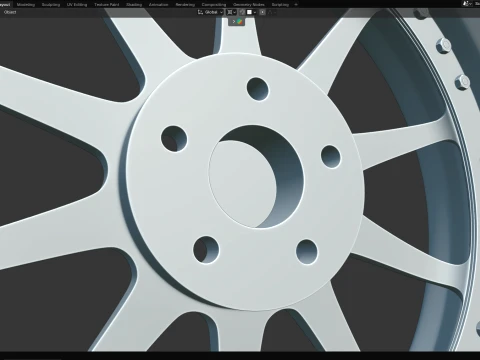
Task: Open the Rendering workspace tab
Action: pos(185,5)
